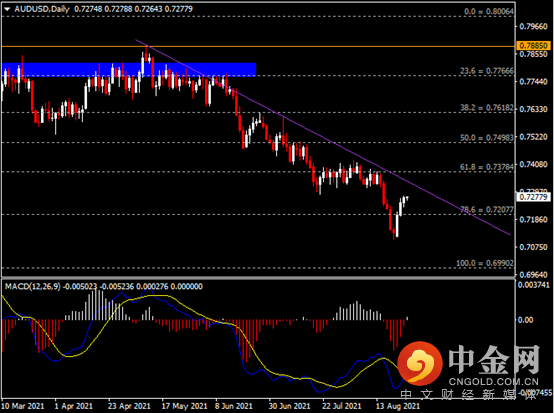Select the 100.0 = 0.69902 Fibonacci label
This screenshot has width=554, height=413.
[485, 263]
